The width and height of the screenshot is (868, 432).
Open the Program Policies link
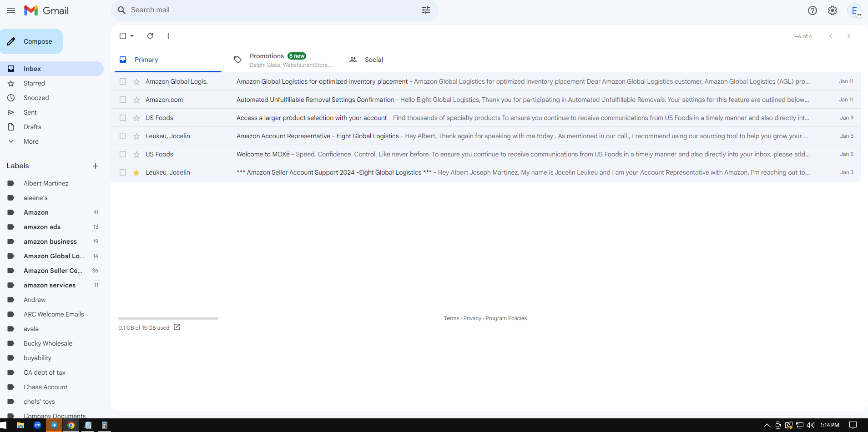[x=506, y=318]
